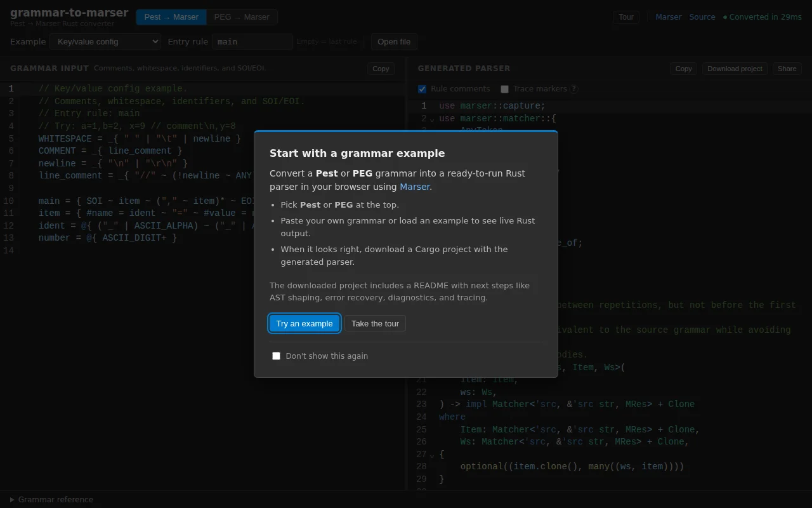Enable the Trace markers checkbox

point(505,89)
